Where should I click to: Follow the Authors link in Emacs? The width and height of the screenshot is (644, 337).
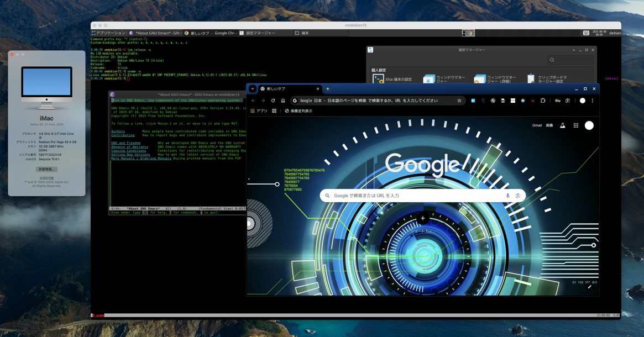click(118, 131)
